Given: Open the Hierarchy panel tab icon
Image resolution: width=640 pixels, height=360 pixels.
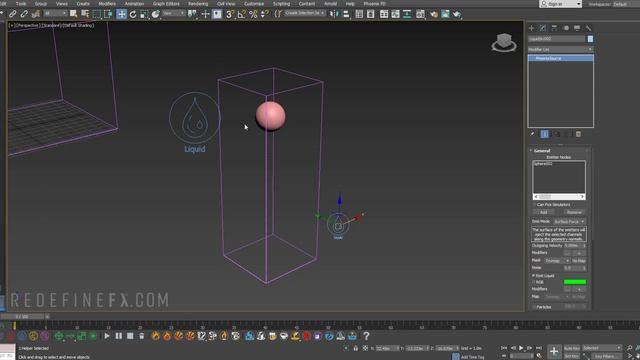Looking at the screenshot, I should pyautogui.click(x=554, y=28).
